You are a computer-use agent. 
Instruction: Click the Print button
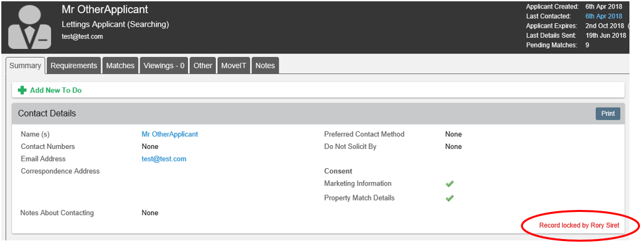coord(608,113)
